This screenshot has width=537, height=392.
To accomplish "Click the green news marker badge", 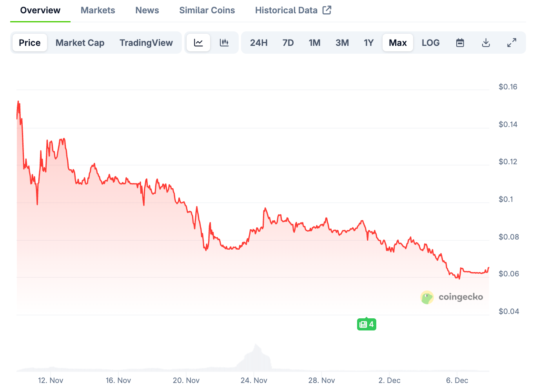I will 366,324.
